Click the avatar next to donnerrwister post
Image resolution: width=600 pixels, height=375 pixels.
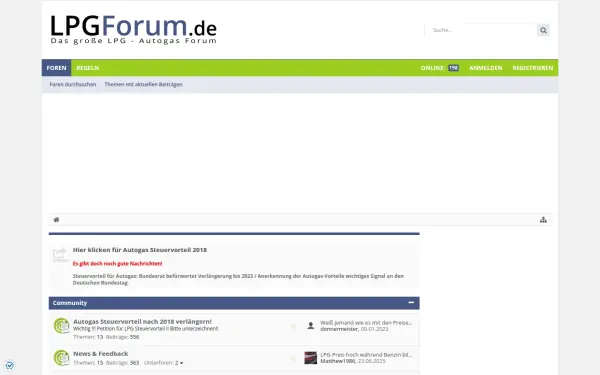(x=311, y=326)
